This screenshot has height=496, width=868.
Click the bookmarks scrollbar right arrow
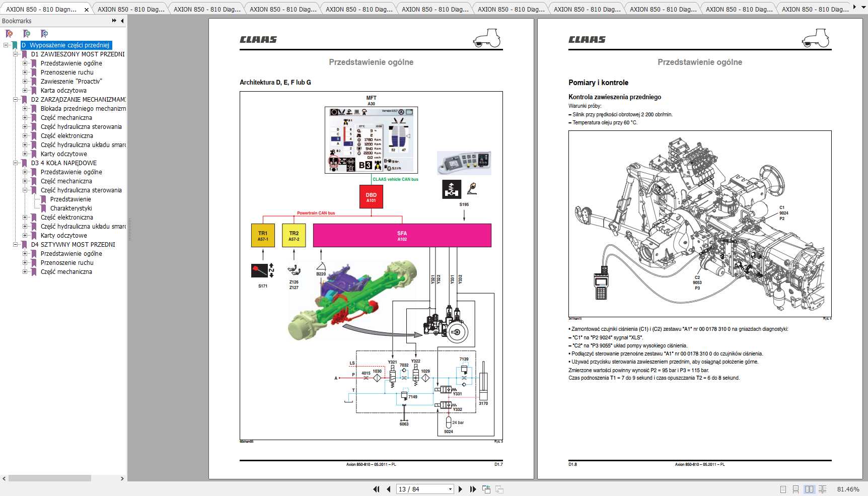coord(122,478)
